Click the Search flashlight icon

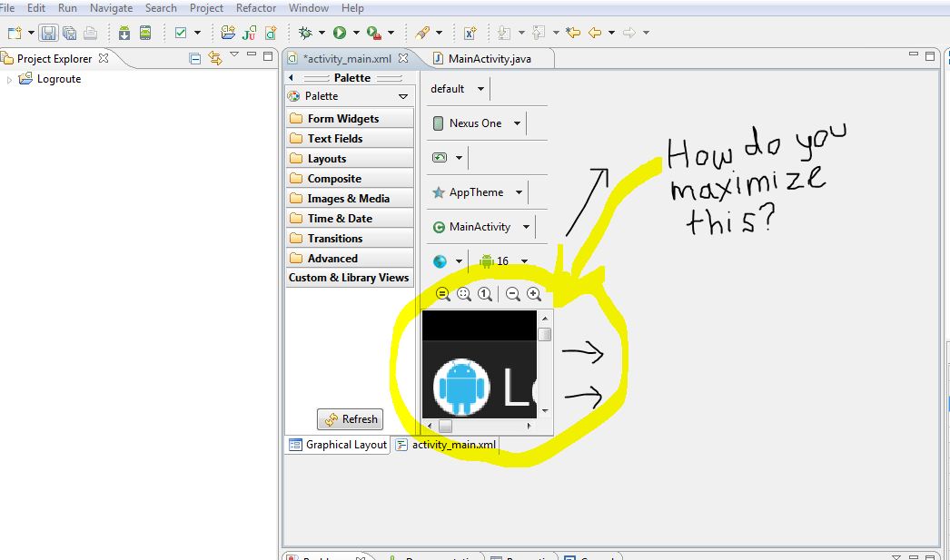[422, 33]
